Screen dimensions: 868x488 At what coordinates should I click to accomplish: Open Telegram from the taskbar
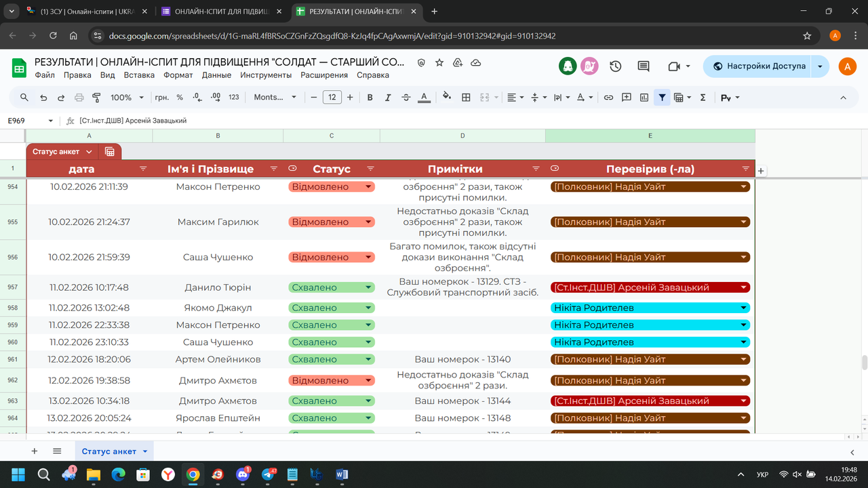pos(268,474)
